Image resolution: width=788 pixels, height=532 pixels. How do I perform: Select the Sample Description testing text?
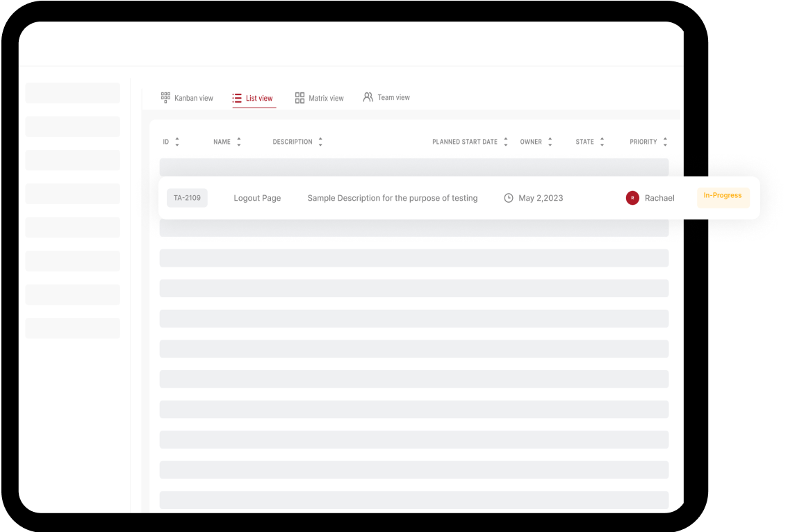tap(393, 198)
